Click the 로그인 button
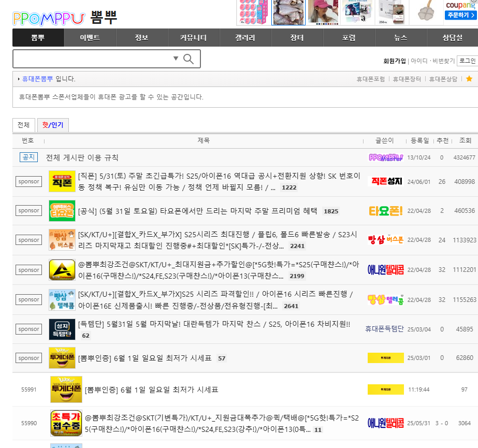This screenshot has width=478, height=448. (467, 61)
